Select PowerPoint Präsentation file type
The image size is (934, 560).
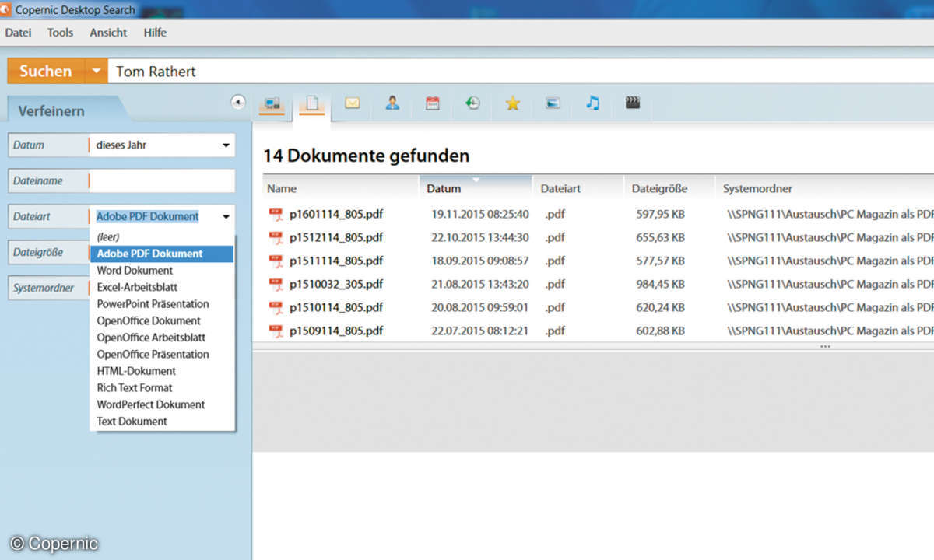[x=162, y=303]
